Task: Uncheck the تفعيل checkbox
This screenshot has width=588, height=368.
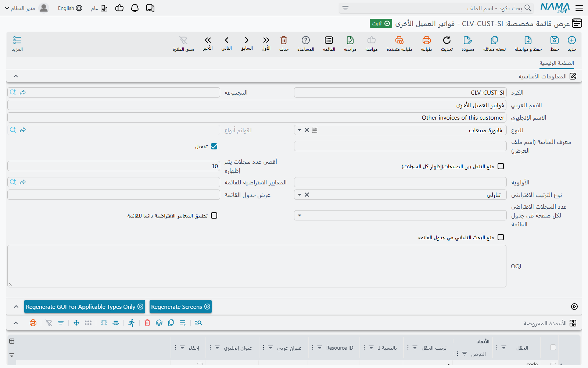Action: pos(214,146)
